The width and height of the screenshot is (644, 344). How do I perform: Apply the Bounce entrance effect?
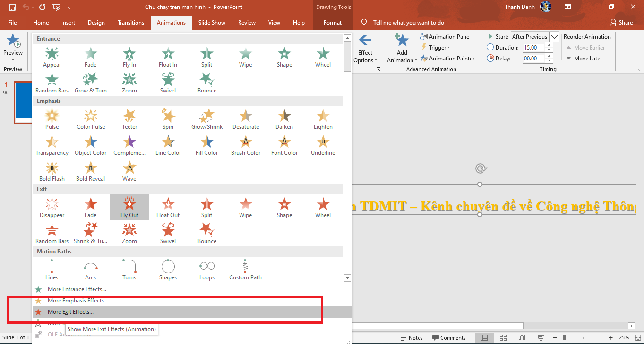[206, 82]
